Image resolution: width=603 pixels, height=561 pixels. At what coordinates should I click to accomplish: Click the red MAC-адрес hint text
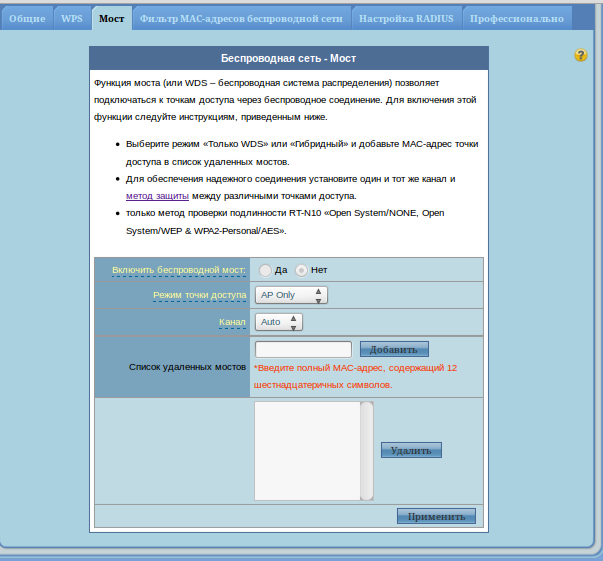tap(355, 376)
